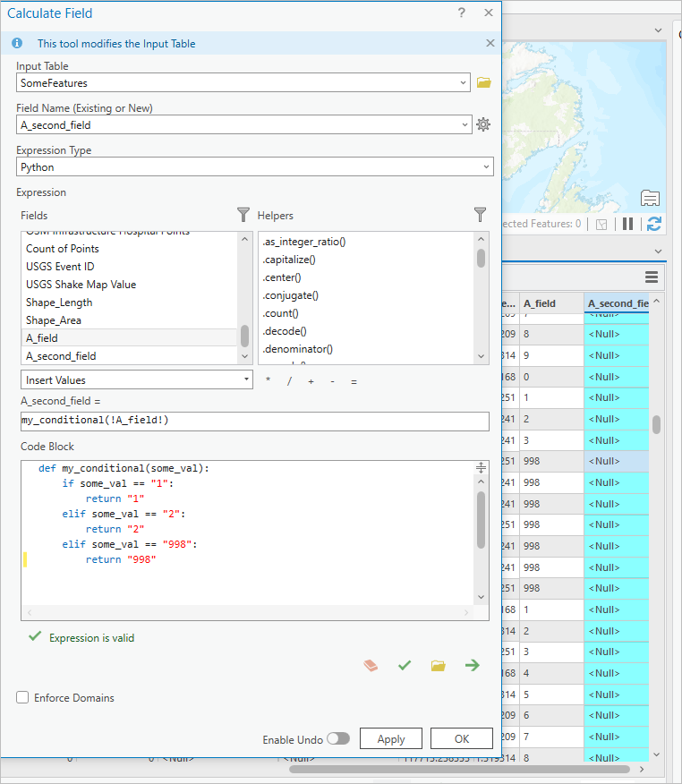The image size is (682, 784).
Task: Export expression with green arrow icon
Action: point(472,665)
